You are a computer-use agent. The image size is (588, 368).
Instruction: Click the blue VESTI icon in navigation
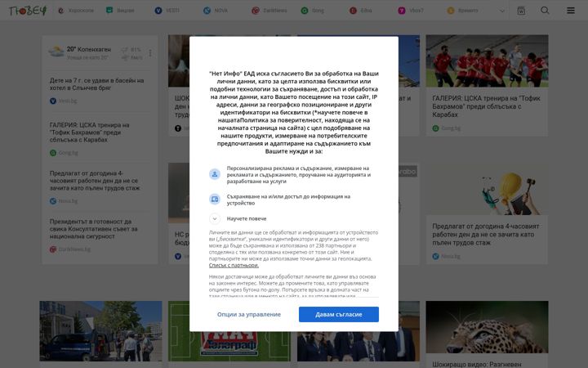[158, 11]
